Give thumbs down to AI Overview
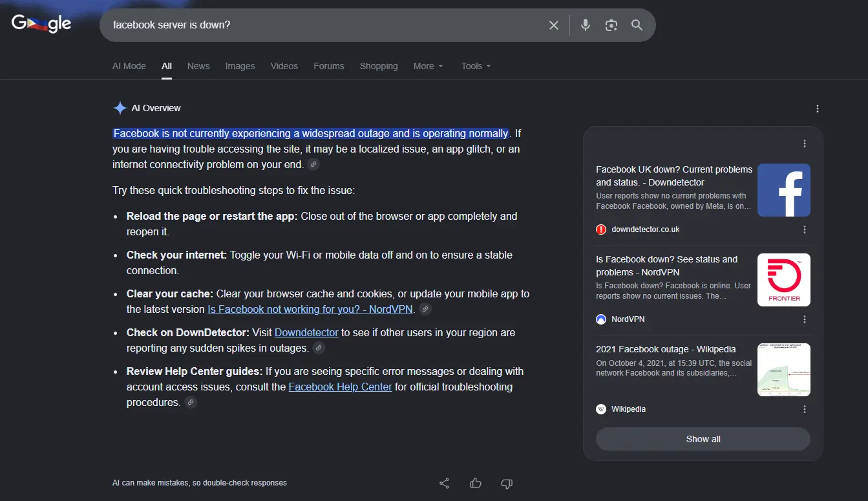Image resolution: width=868 pixels, height=501 pixels. 507,483
